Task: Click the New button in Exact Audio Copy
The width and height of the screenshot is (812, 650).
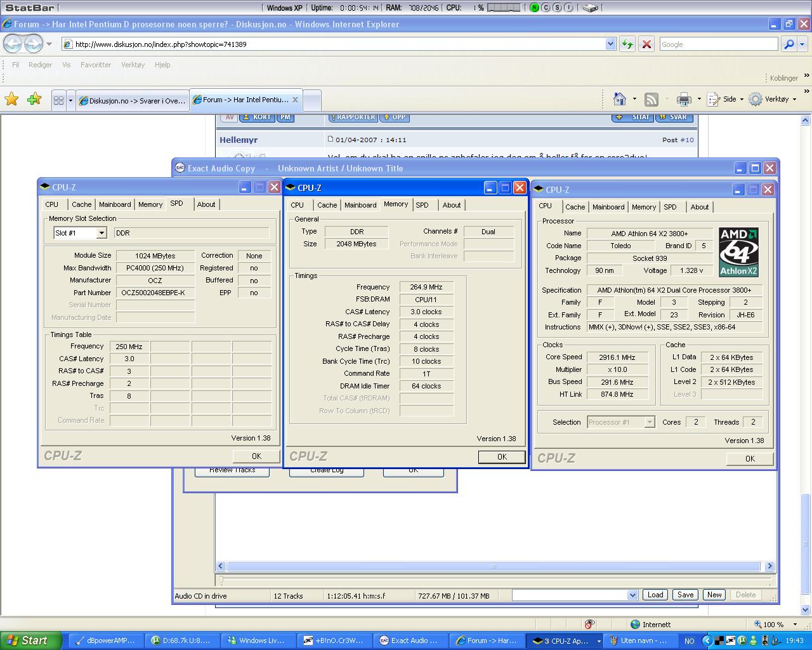Action: (714, 595)
